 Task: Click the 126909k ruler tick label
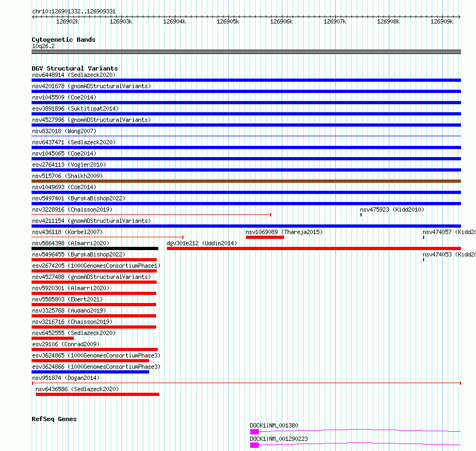coord(442,21)
